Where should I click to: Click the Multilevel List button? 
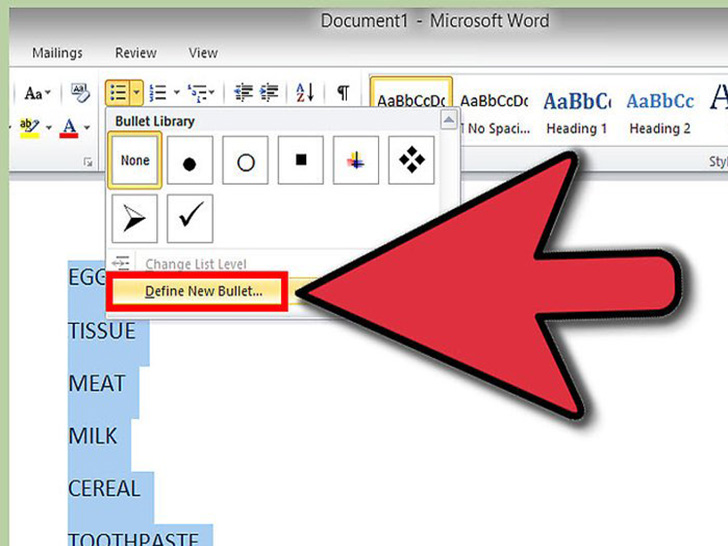click(x=197, y=93)
